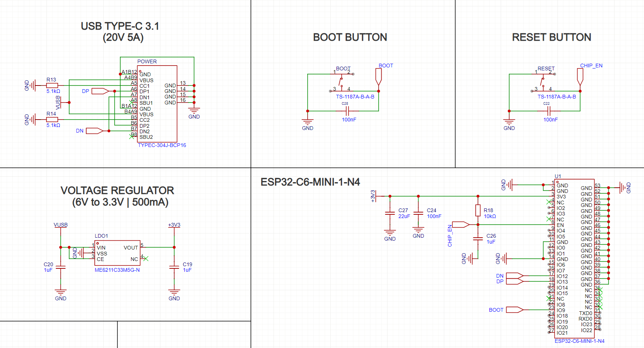This screenshot has width=644, height=348.
Task: Select resistor R18 symbol
Action: click(478, 211)
